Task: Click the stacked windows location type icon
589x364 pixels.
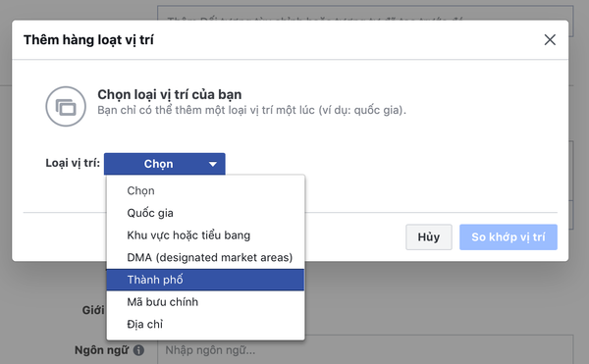Action: coord(66,107)
